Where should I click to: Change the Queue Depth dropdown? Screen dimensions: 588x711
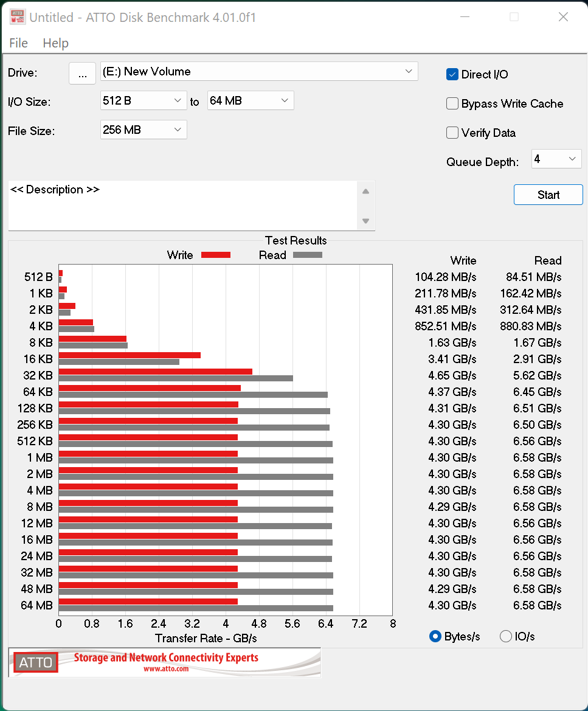556,159
